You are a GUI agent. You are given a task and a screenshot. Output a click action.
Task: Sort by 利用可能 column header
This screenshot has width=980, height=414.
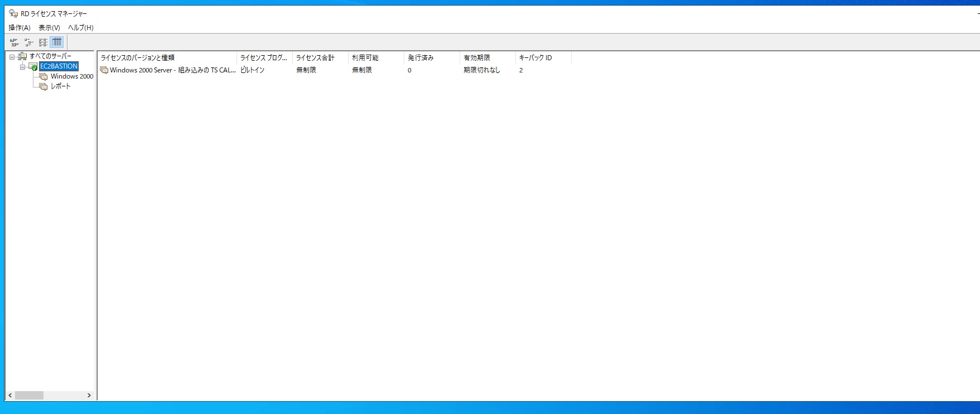tap(376, 58)
